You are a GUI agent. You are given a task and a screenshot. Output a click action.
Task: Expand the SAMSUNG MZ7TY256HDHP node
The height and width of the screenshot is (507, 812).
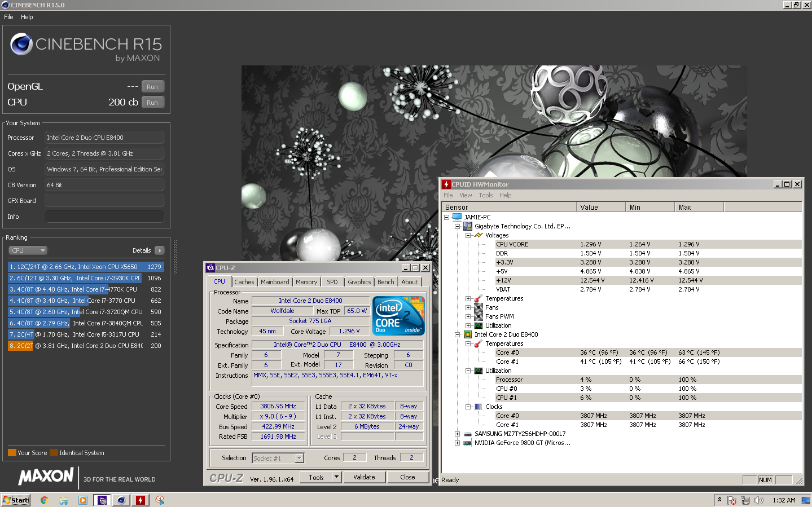[457, 434]
